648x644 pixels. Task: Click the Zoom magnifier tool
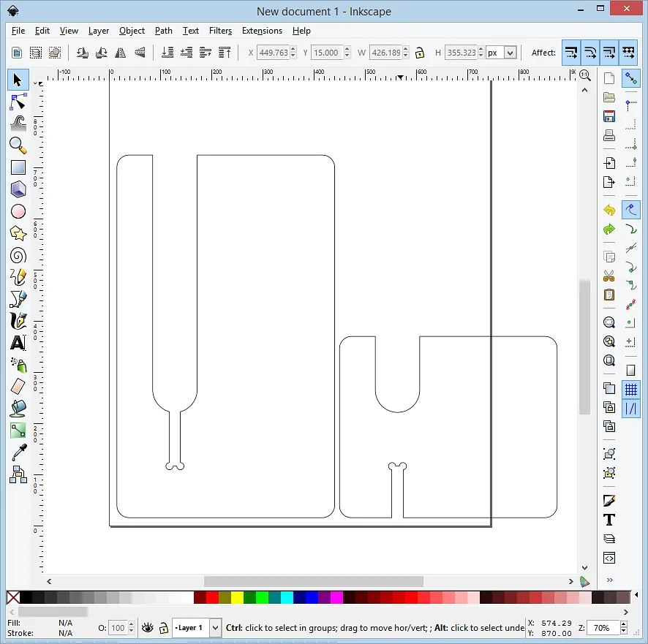click(18, 145)
